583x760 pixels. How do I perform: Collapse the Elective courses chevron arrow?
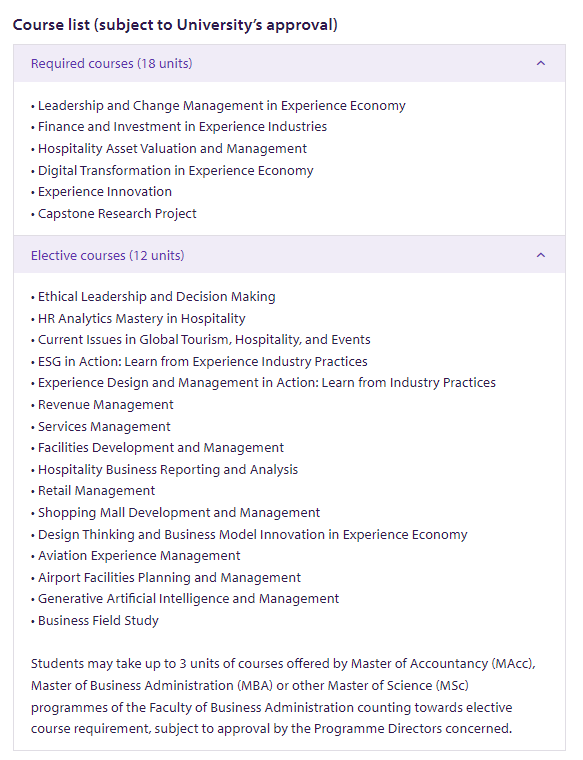[541, 255]
